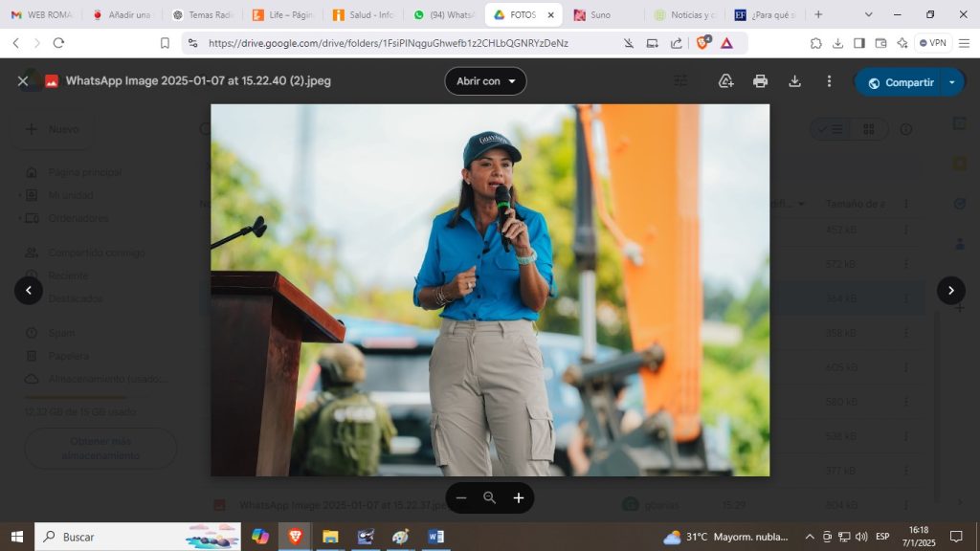This screenshot has height=551, width=980.
Task: Click the taskbar Buscar search box
Action: 138,537
